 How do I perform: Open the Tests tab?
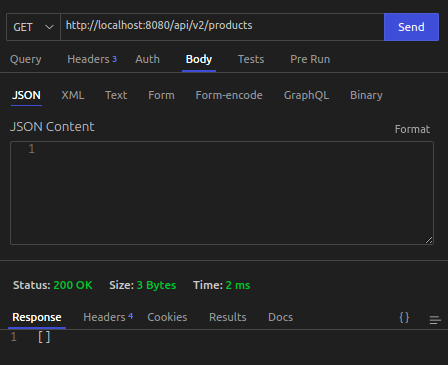click(251, 59)
